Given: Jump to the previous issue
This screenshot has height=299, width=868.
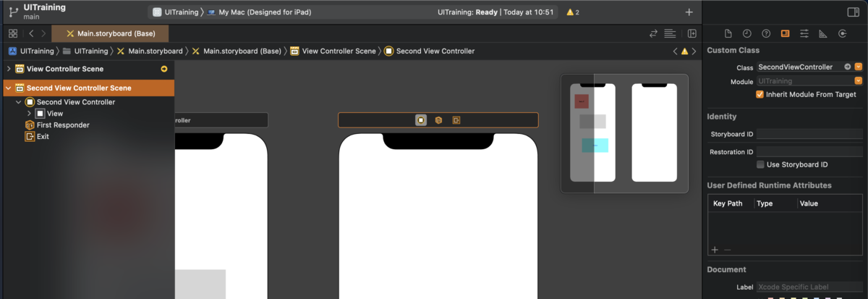Looking at the screenshot, I should pyautogui.click(x=675, y=51).
